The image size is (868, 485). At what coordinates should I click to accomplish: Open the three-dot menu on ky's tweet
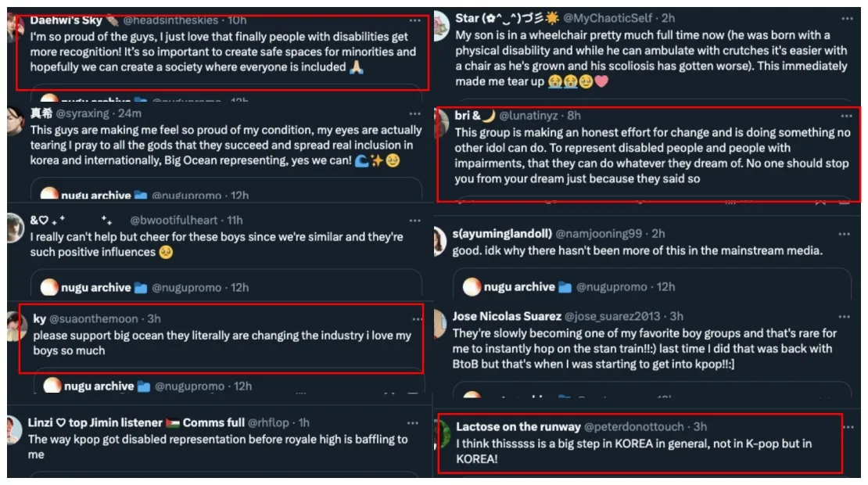click(416, 319)
